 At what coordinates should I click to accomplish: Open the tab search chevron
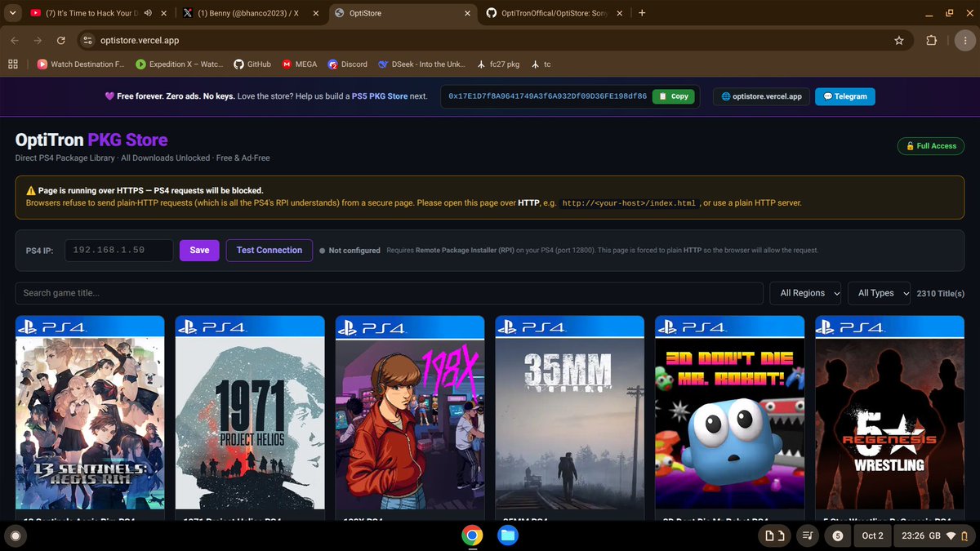[11, 13]
